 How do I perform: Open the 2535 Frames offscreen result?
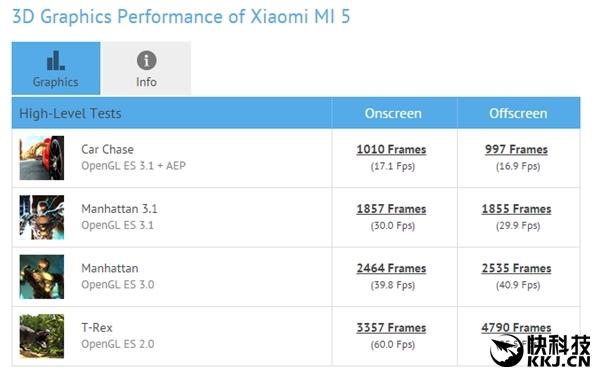516,268
